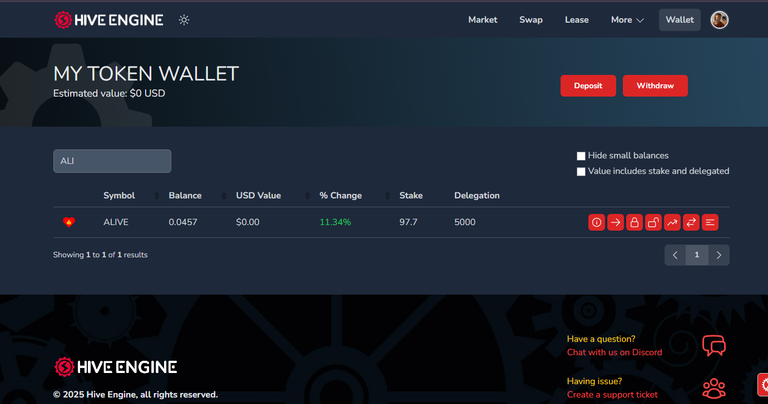This screenshot has height=404, width=768.
Task: Click the Stake column header
Action: click(x=411, y=195)
